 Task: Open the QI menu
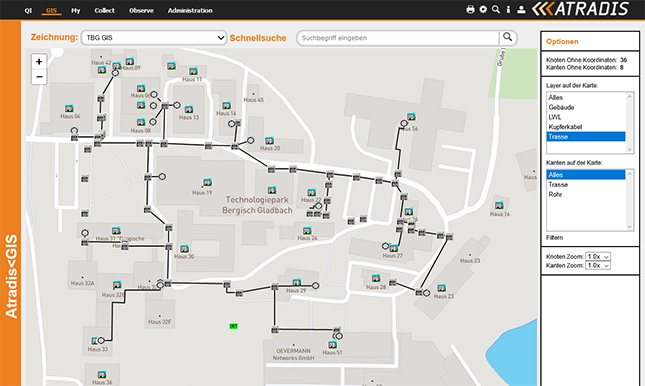click(28, 10)
